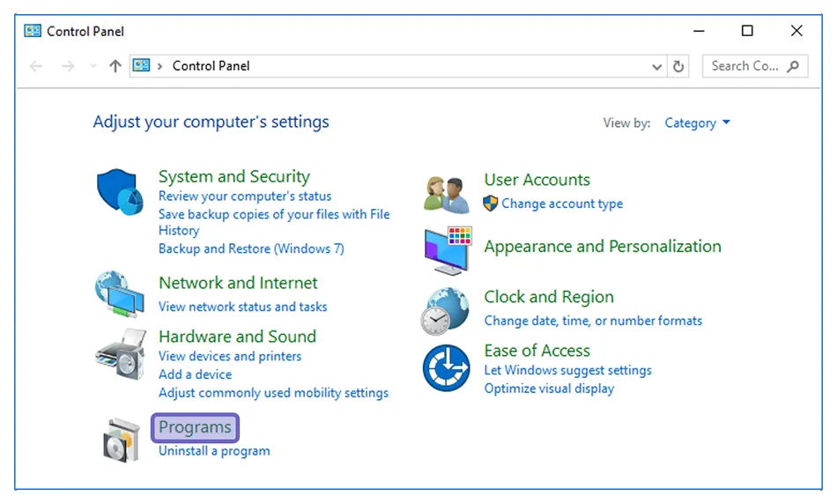Open View network status and tasks
Image resolution: width=837 pixels, height=504 pixels.
242,307
